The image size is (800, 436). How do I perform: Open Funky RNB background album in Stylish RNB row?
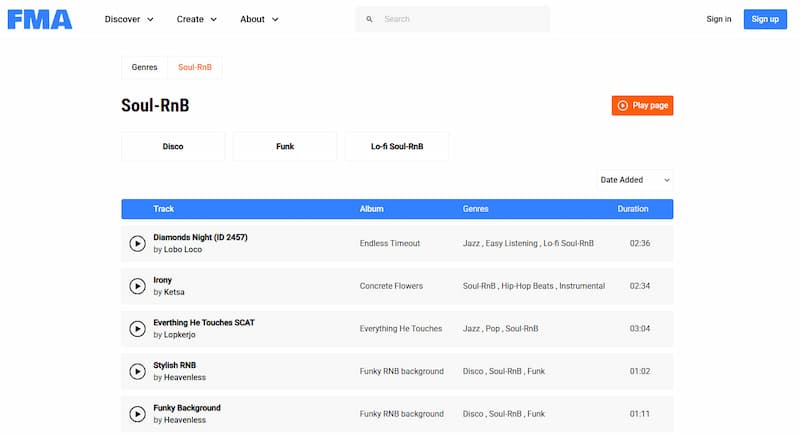tap(402, 371)
